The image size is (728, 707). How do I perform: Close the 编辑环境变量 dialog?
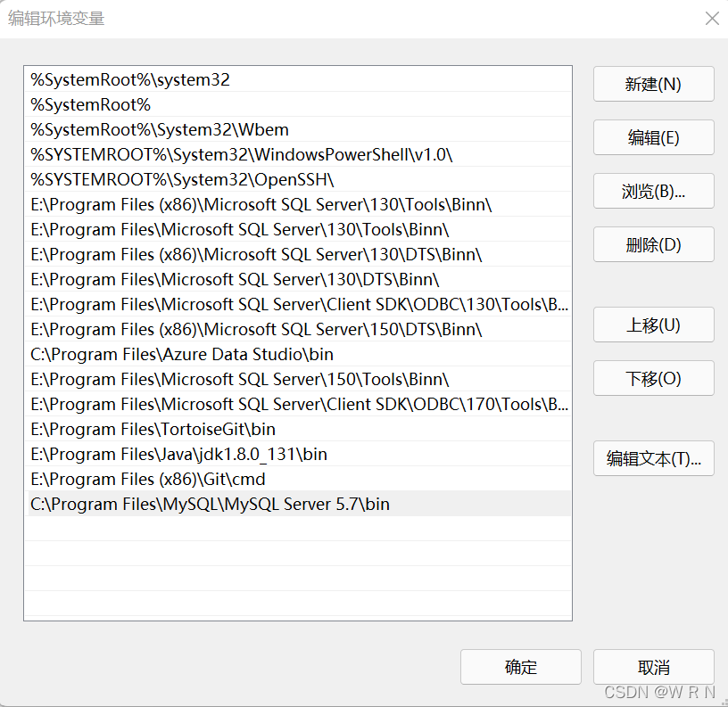pyautogui.click(x=712, y=19)
